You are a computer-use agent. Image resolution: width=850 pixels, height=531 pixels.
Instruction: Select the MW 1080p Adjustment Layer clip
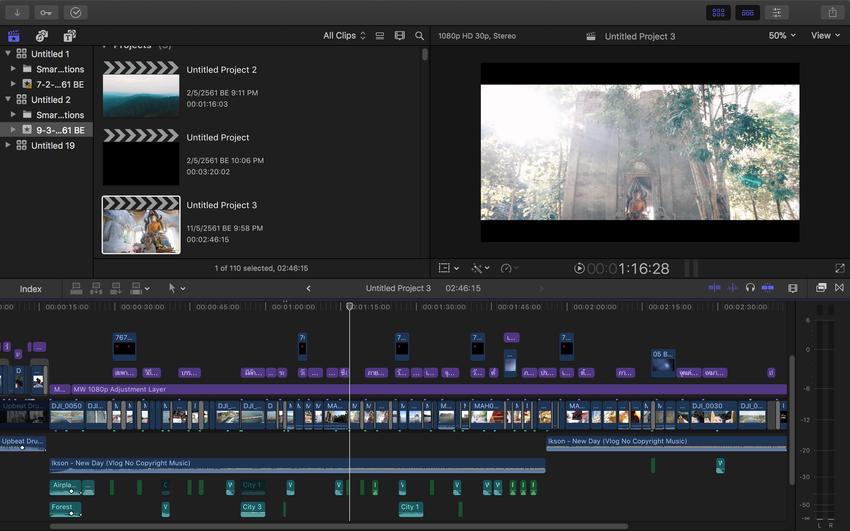pyautogui.click(x=428, y=389)
